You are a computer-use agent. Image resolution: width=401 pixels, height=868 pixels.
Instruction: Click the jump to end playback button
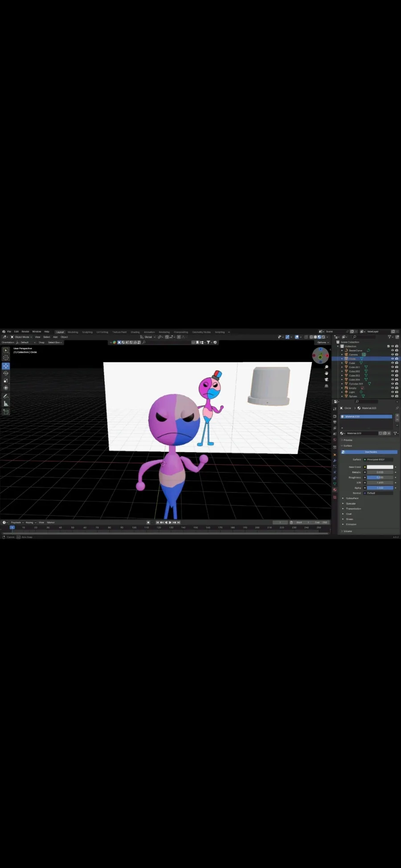click(x=179, y=522)
